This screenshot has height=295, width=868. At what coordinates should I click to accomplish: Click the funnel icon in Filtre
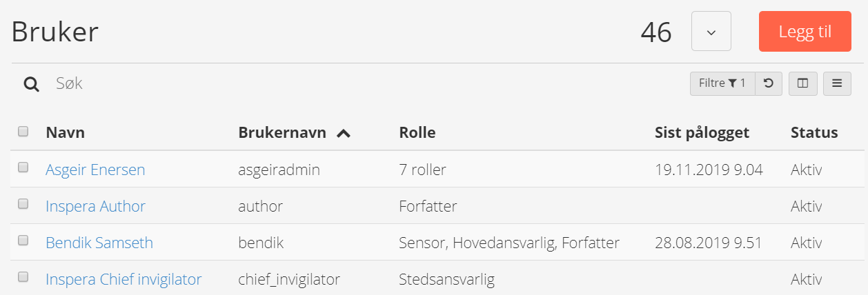[x=732, y=83]
